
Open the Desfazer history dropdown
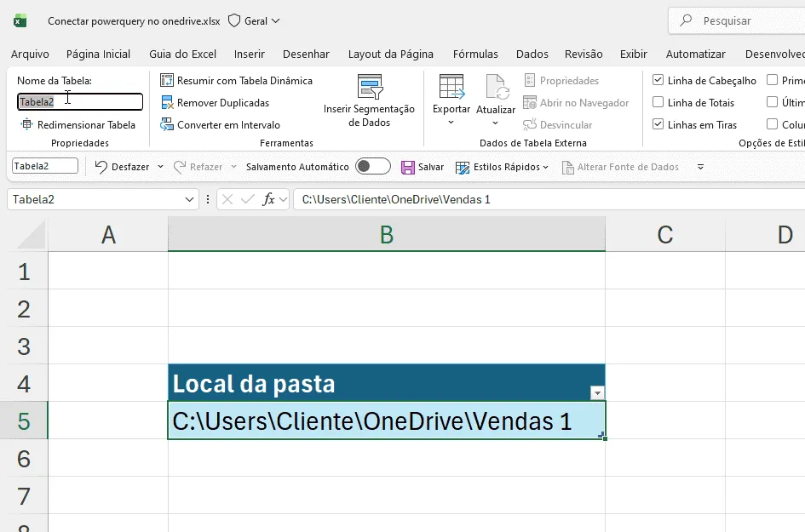point(161,167)
